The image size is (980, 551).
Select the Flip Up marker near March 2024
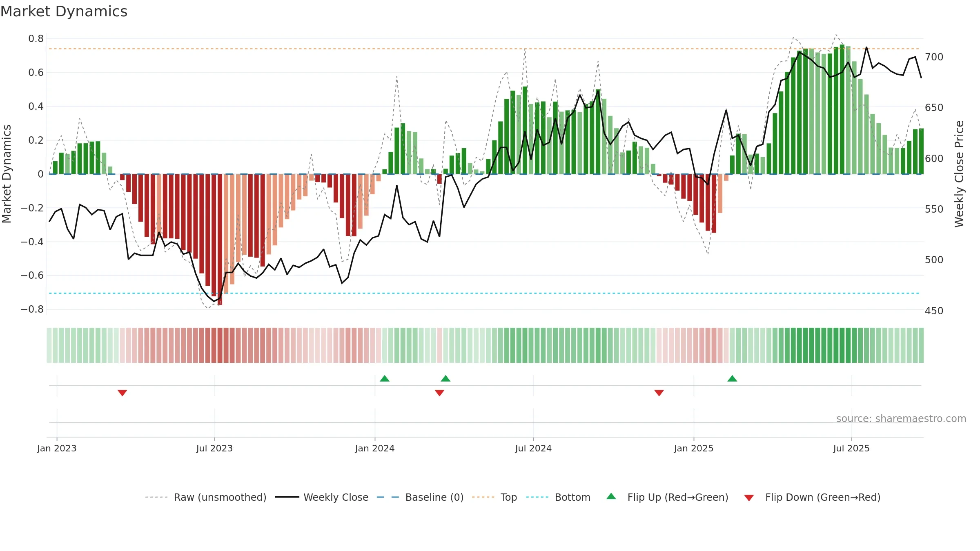point(445,378)
